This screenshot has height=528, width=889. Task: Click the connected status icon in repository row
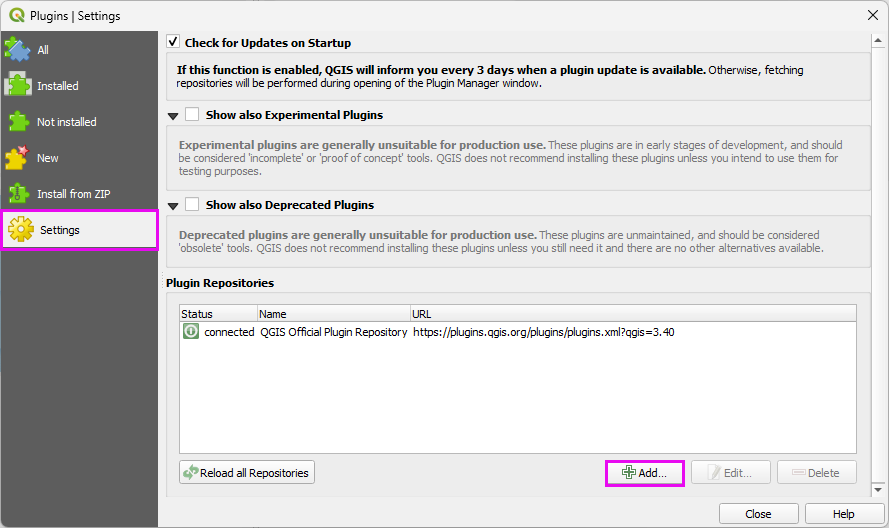(191, 332)
